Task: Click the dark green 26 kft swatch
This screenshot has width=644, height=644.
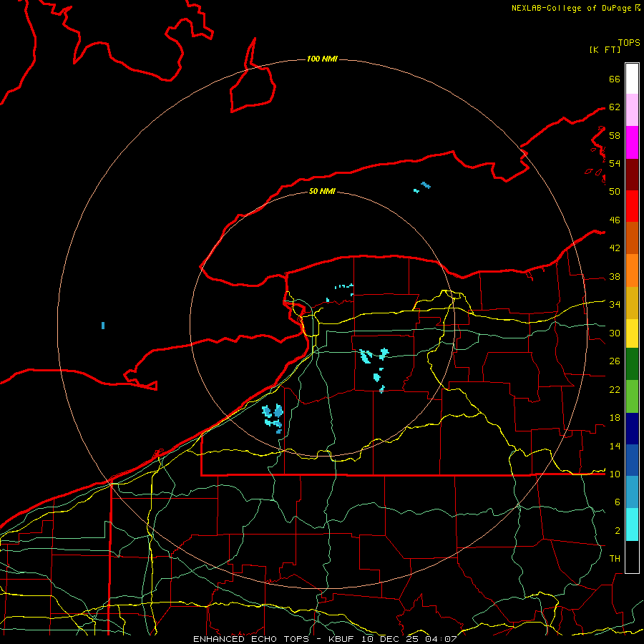Action: coord(632,364)
